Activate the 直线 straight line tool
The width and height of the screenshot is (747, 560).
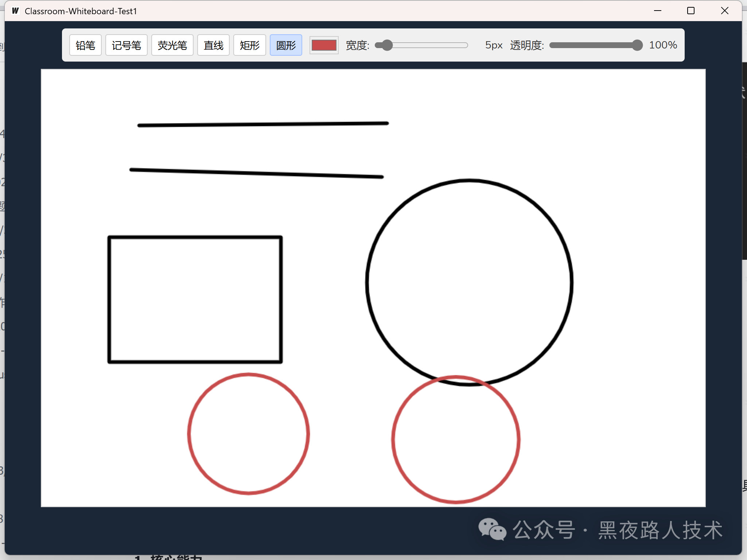pyautogui.click(x=213, y=45)
